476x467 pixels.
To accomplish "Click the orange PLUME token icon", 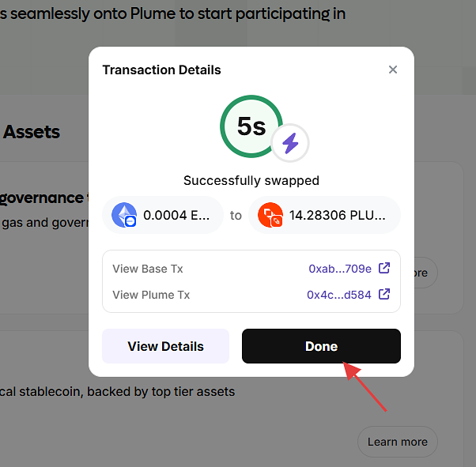I will click(x=270, y=215).
